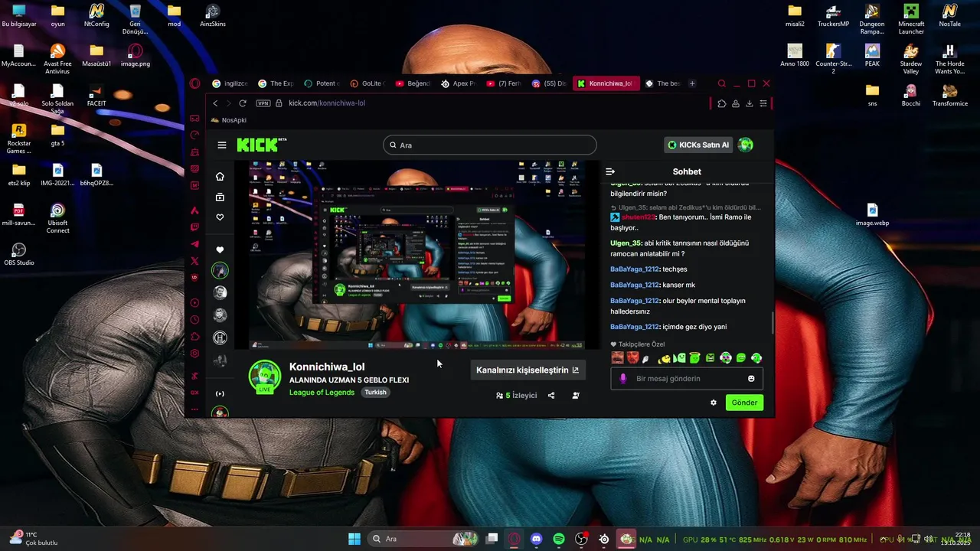
Task: Open X icon in Opera sidebar
Action: [x=194, y=261]
